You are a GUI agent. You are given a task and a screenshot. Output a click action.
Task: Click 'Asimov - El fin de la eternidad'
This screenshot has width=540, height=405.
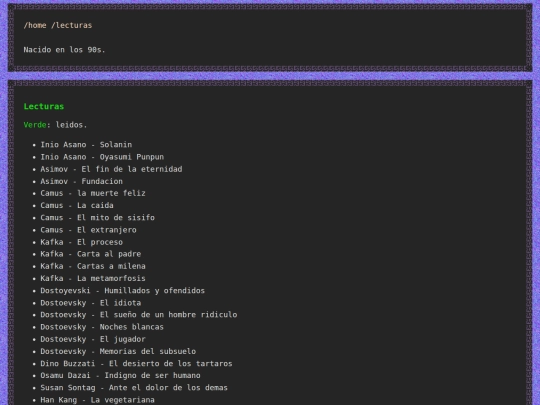click(111, 169)
